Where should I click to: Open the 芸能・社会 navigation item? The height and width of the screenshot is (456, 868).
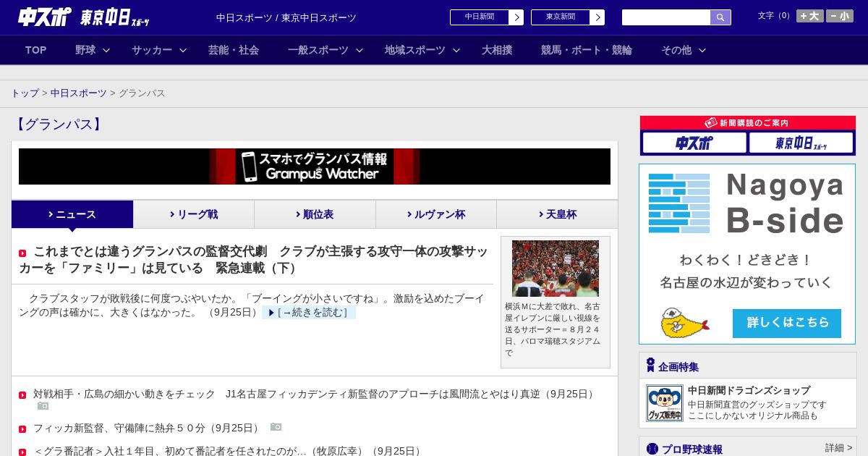click(x=234, y=50)
